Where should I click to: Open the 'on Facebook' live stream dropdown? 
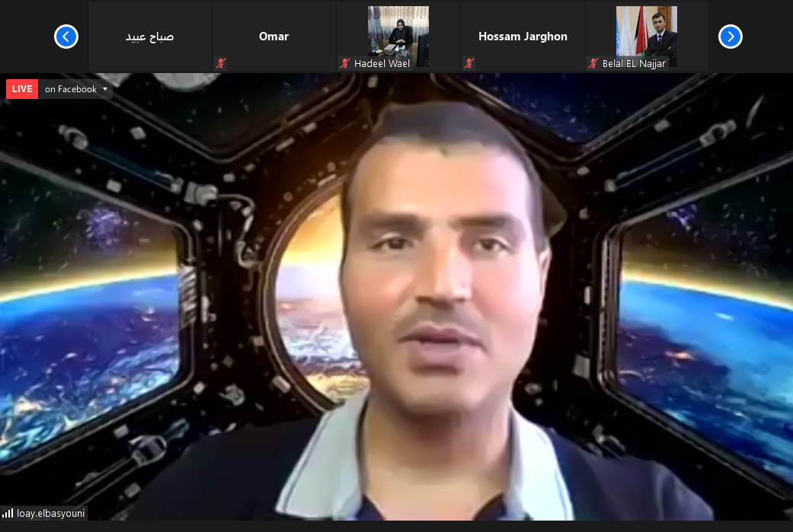(x=75, y=89)
